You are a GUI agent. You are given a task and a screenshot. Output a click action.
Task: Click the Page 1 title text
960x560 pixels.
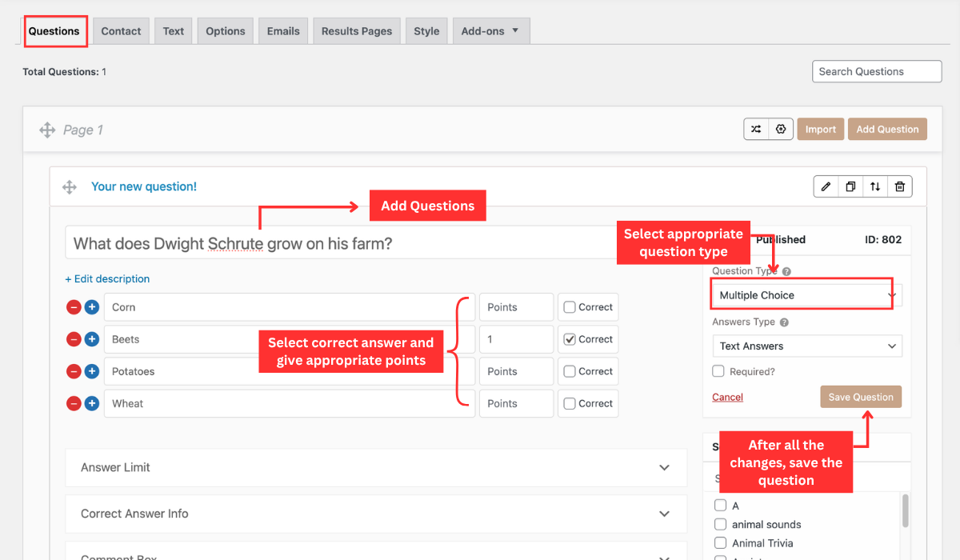click(83, 130)
